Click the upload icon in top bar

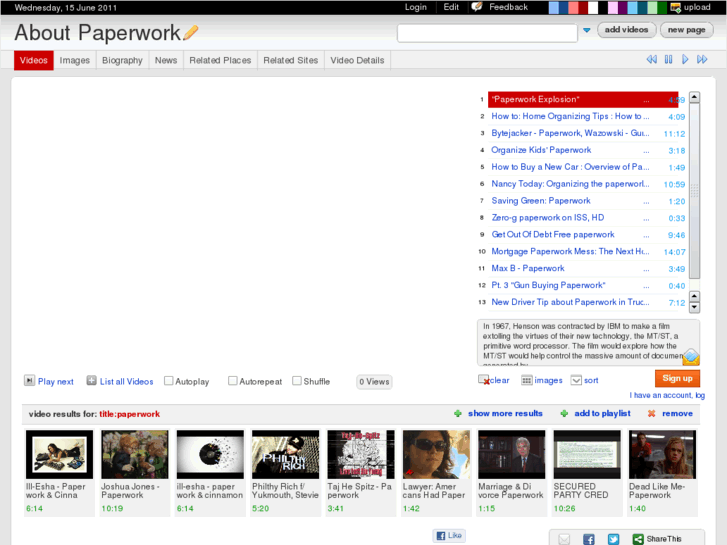pyautogui.click(x=677, y=7)
